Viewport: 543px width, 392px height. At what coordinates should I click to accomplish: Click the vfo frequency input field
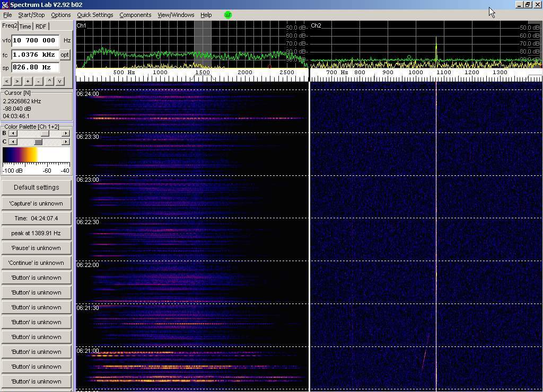(35, 40)
